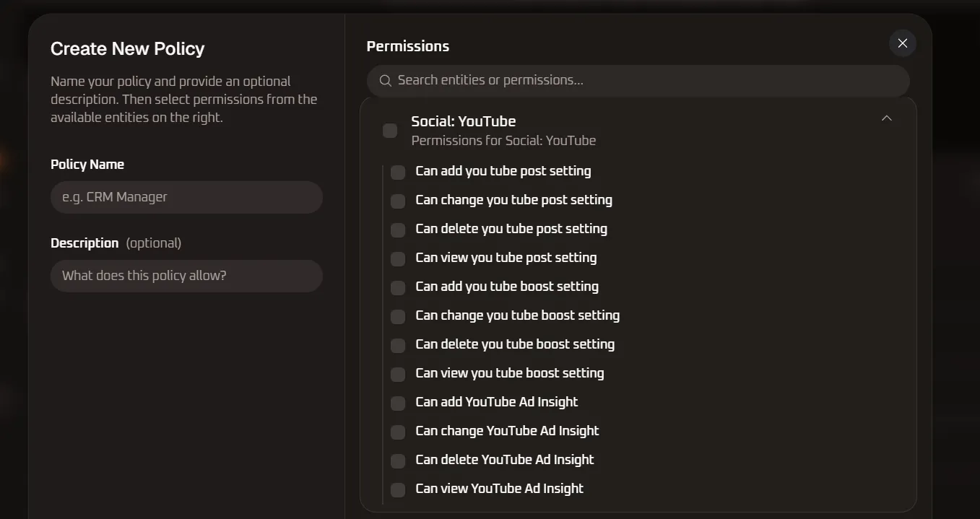The height and width of the screenshot is (519, 980).
Task: Click the Description (optional) label
Action: coord(116,243)
